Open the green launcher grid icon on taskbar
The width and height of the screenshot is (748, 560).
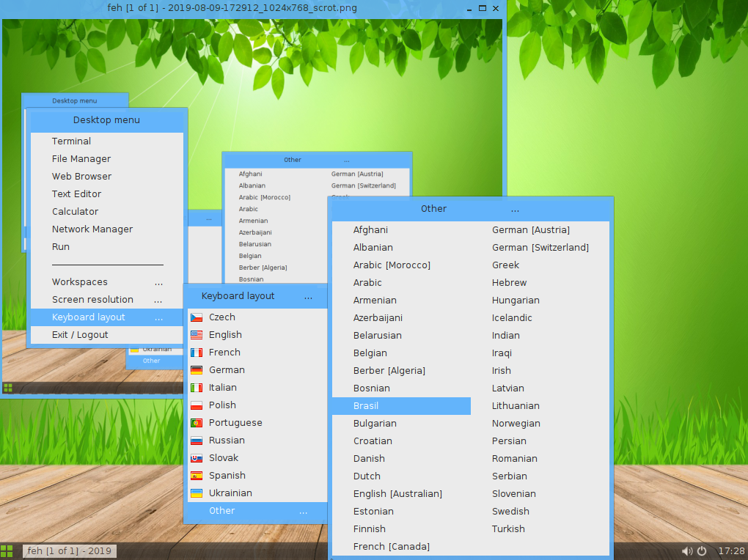pos(7,550)
